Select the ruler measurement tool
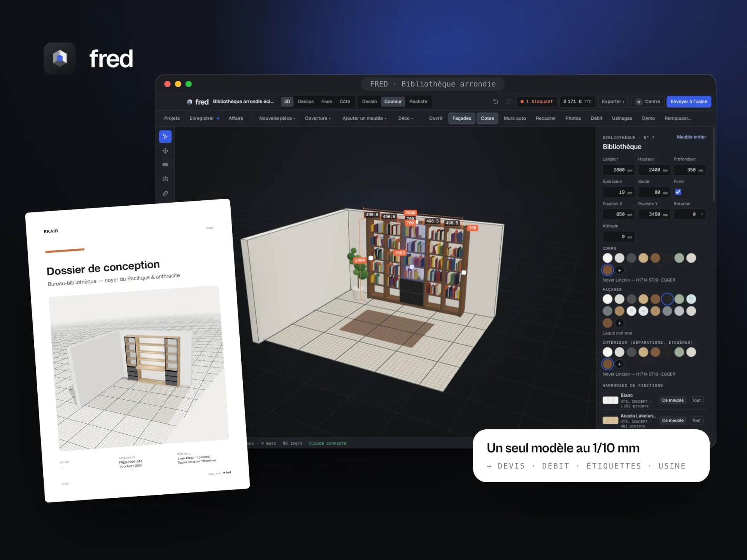This screenshot has width=747, height=560. click(x=165, y=193)
